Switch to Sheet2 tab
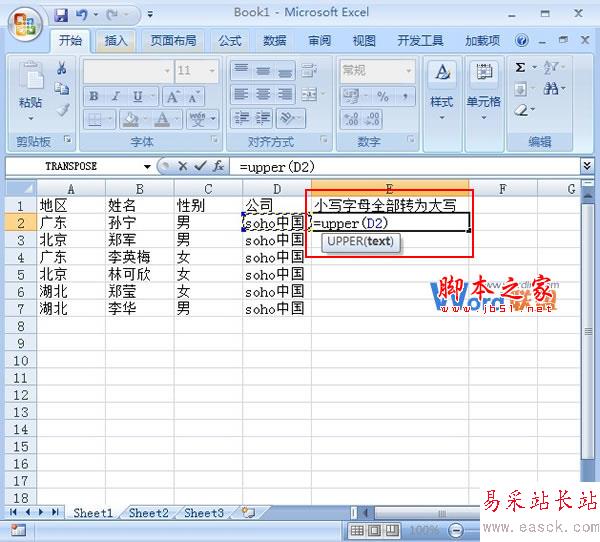 148,513
